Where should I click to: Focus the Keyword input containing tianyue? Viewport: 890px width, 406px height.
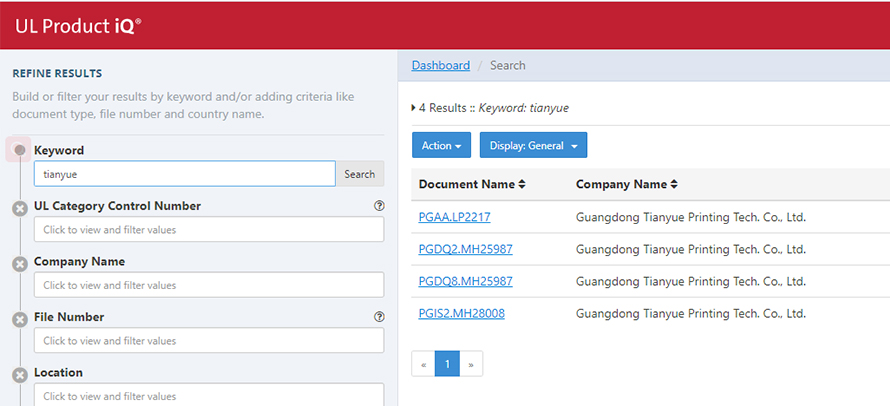coord(185,174)
